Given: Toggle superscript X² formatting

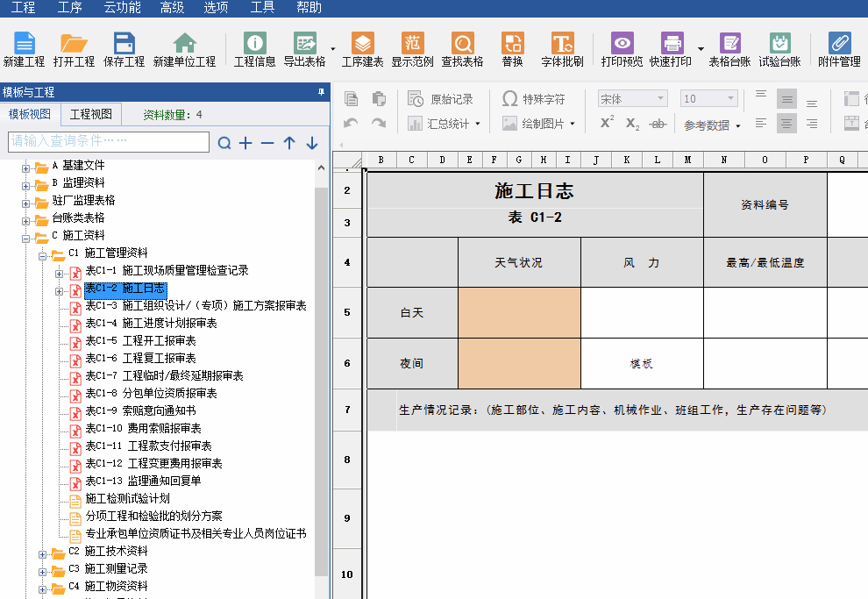Looking at the screenshot, I should coord(607,124).
